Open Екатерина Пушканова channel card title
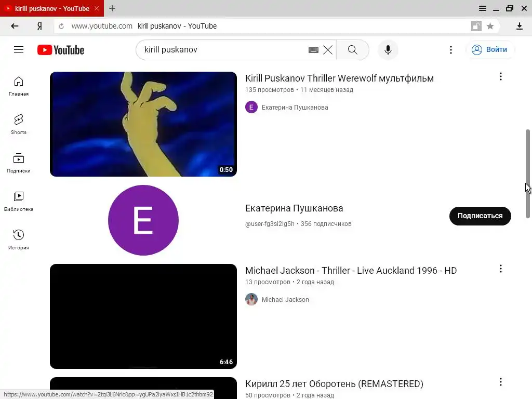Viewport: 532px width, 399px height. (x=294, y=208)
